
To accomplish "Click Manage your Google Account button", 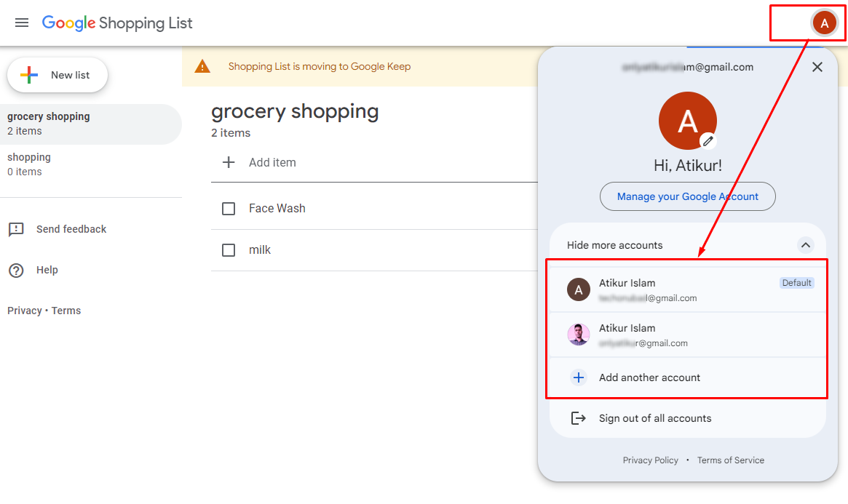I will [688, 196].
